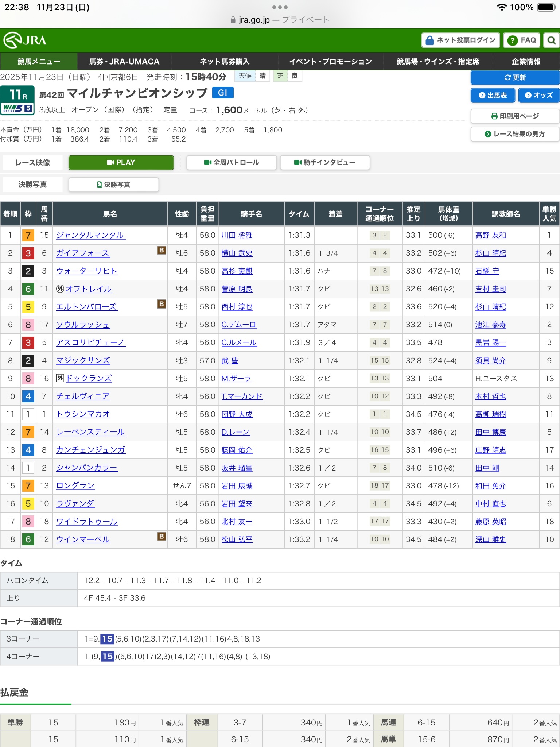Image resolution: width=560 pixels, height=747 pixels.
Task: Expand the イベント・プロモーション menu
Action: coord(330,62)
